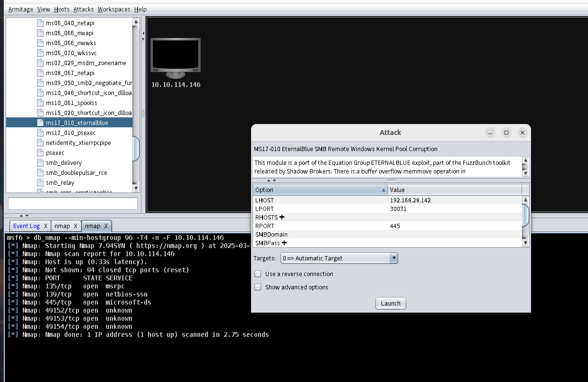588x382 pixels.
Task: Click the smb_doublepulsar_rce module icon
Action: pyautogui.click(x=40, y=173)
